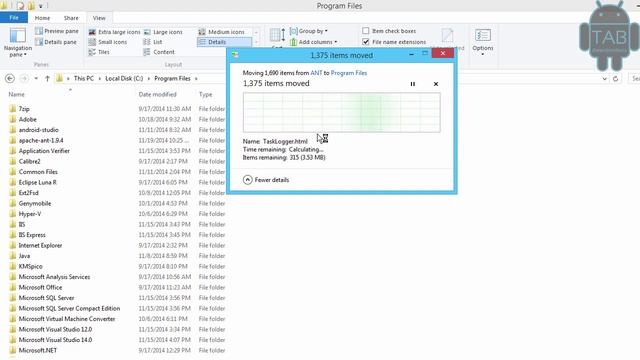This screenshot has width=640, height=360.
Task: Open the Add columns dropdown
Action: [x=313, y=42]
